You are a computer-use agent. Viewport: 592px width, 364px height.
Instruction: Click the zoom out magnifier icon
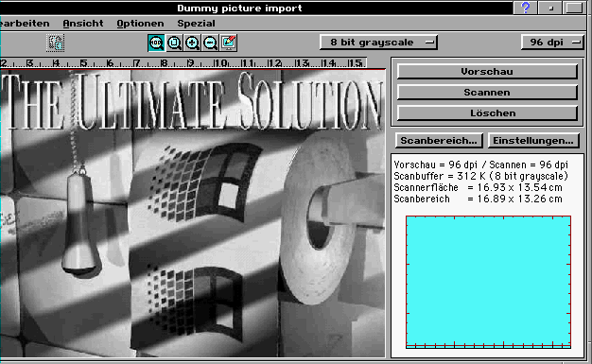click(210, 43)
